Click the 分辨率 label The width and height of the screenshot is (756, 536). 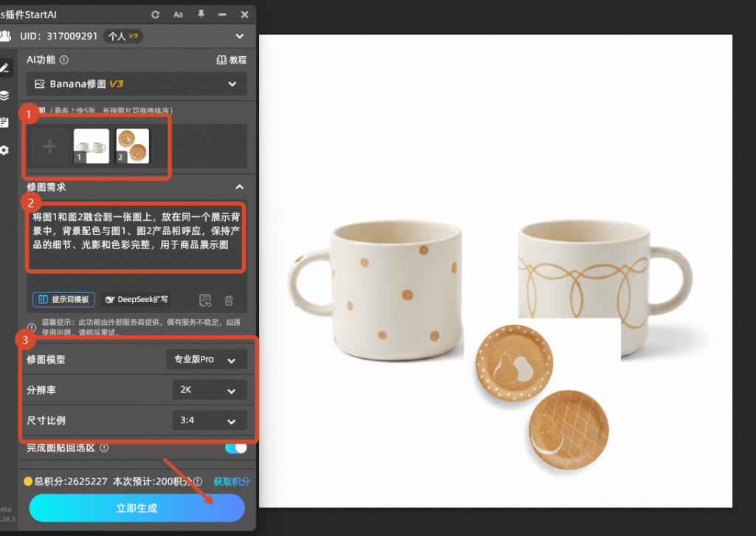41,390
